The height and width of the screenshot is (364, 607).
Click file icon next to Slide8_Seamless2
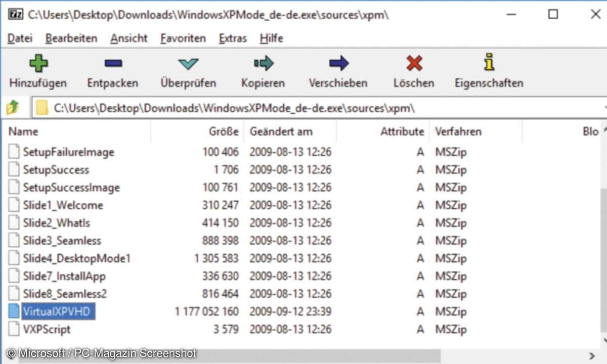click(x=14, y=294)
